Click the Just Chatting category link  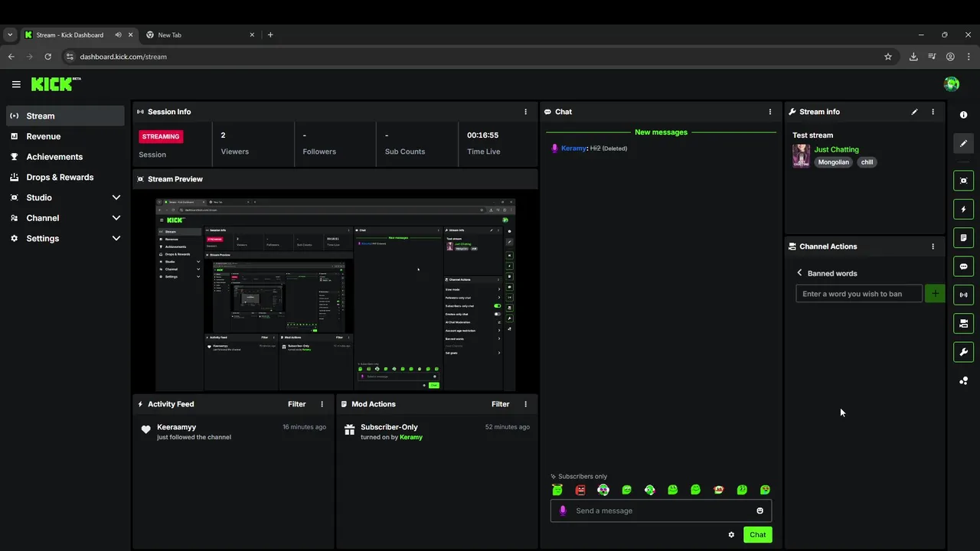coord(836,150)
